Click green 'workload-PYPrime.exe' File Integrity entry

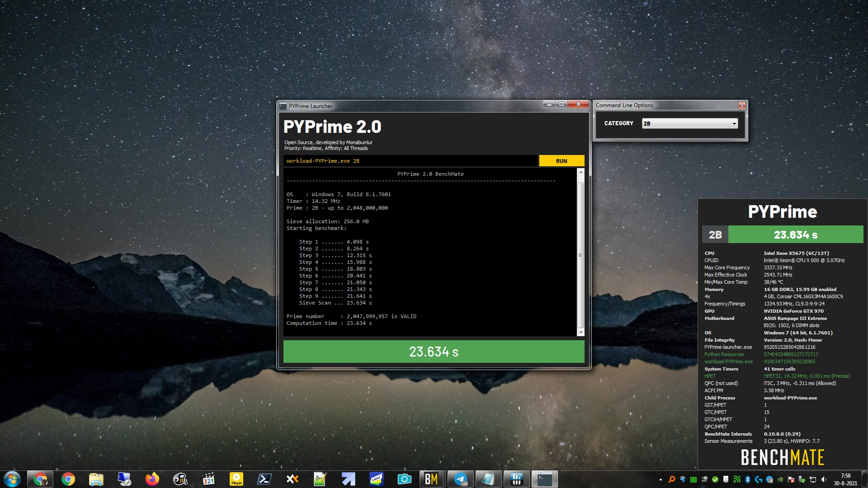[x=728, y=361]
